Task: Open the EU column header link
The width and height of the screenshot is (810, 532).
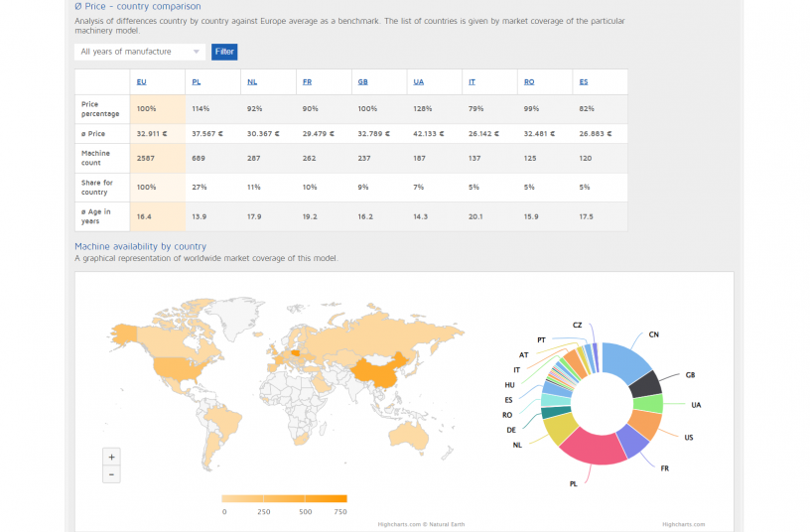Action: click(x=142, y=82)
